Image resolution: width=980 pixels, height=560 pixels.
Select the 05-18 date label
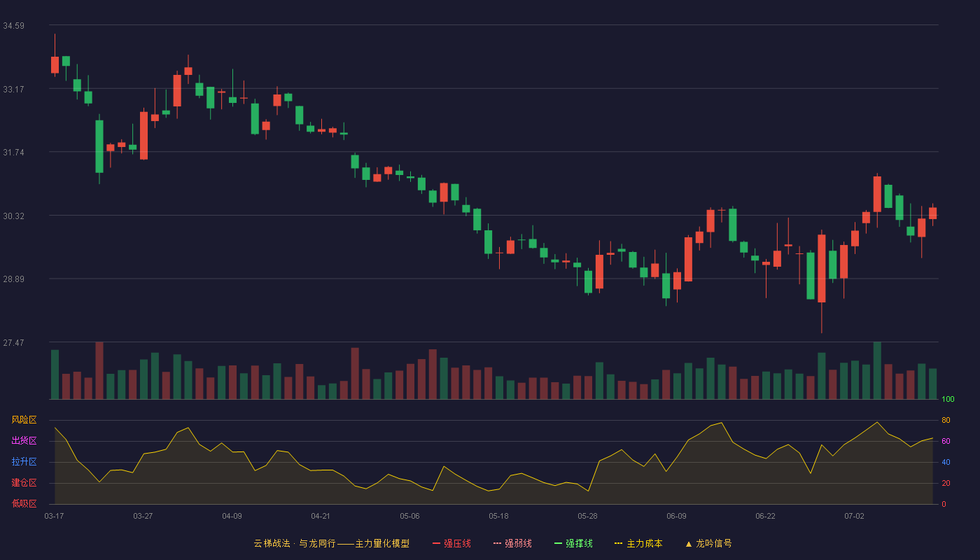(498, 516)
